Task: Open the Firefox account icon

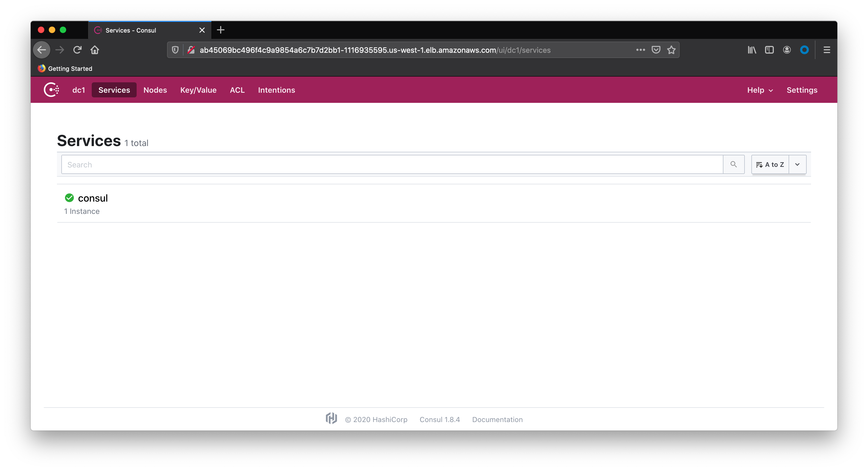Action: tap(787, 50)
